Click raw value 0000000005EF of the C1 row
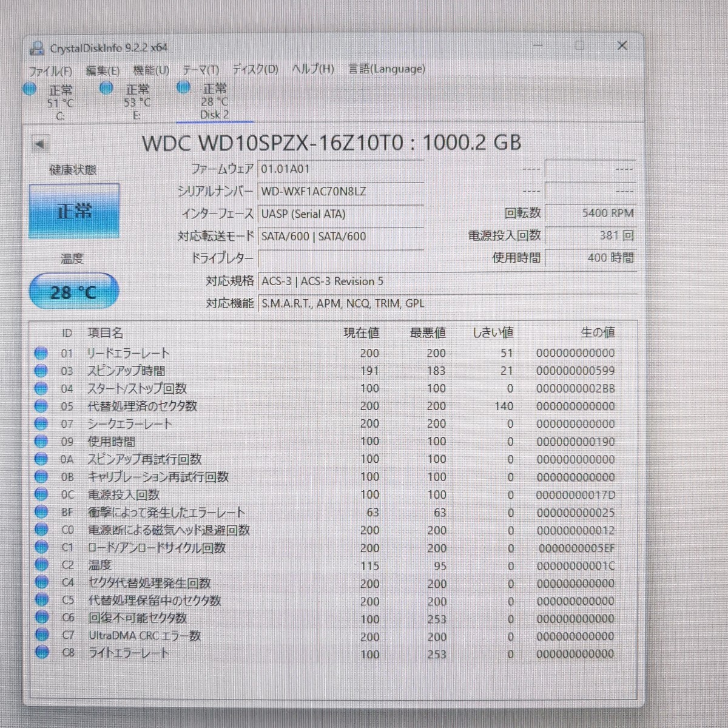728x728 pixels. coord(576,548)
